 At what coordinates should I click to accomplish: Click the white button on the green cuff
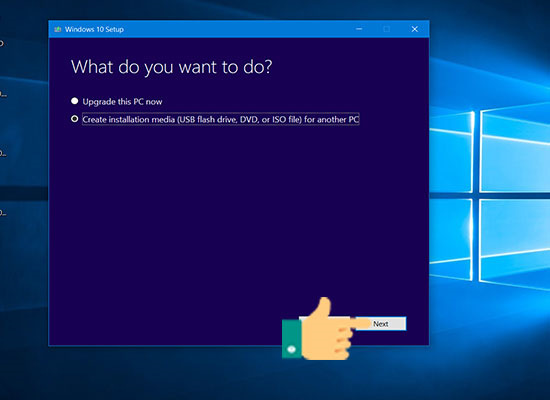(x=291, y=349)
